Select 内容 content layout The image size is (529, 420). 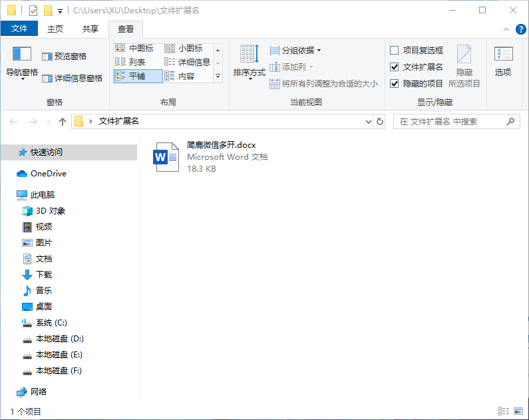(180, 77)
